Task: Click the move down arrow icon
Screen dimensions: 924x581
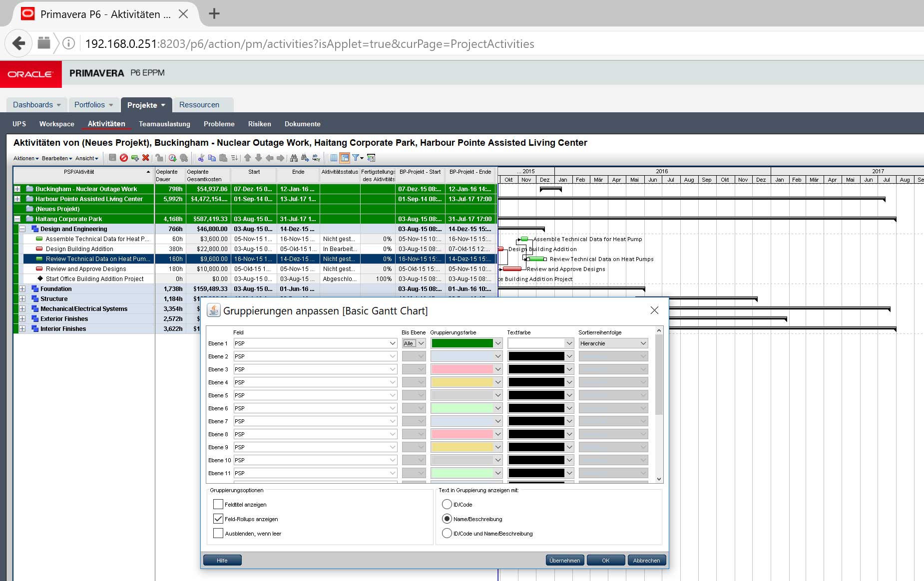Action: pyautogui.click(x=258, y=158)
